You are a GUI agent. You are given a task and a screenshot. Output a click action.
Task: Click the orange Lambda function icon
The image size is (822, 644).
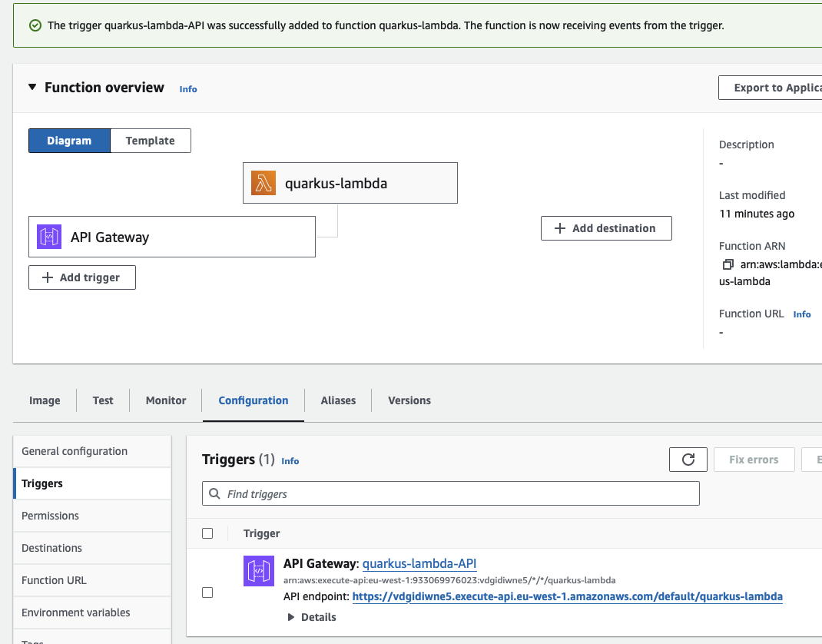pos(264,183)
